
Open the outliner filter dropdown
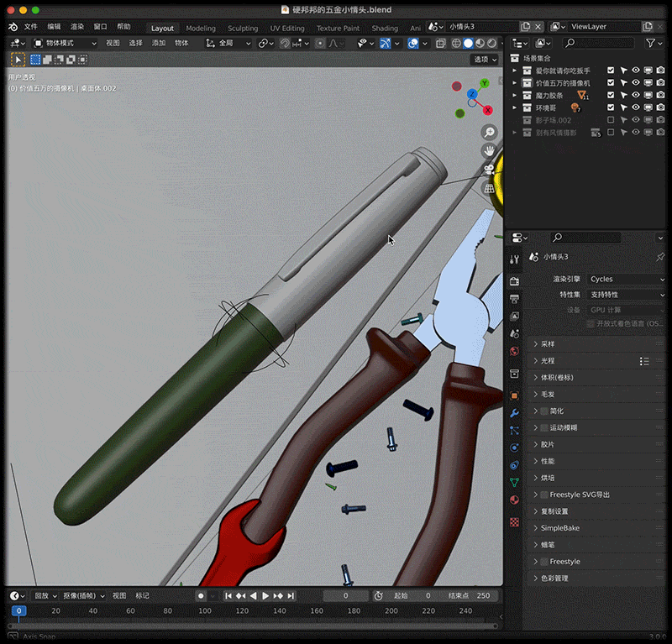pos(654,44)
